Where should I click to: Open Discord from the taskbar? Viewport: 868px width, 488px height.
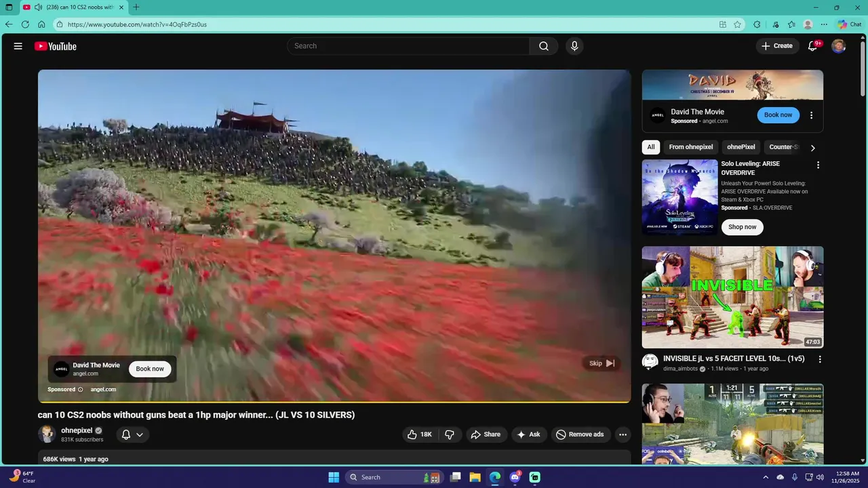coord(515,477)
